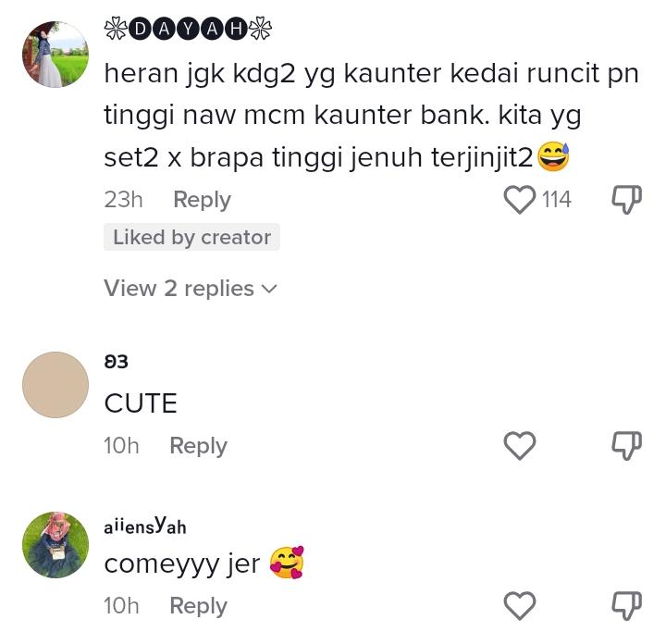666x644 pixels.
Task: Dislike the CUTE comment
Action: coord(626,445)
